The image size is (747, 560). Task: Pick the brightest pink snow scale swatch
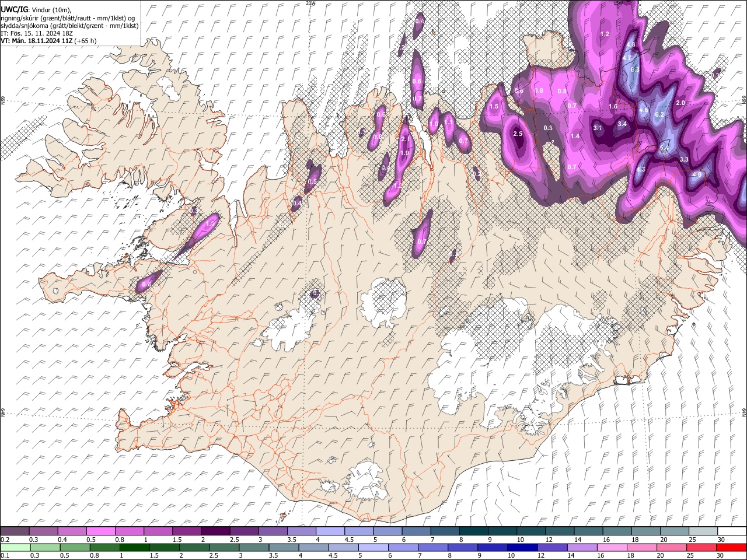101,531
